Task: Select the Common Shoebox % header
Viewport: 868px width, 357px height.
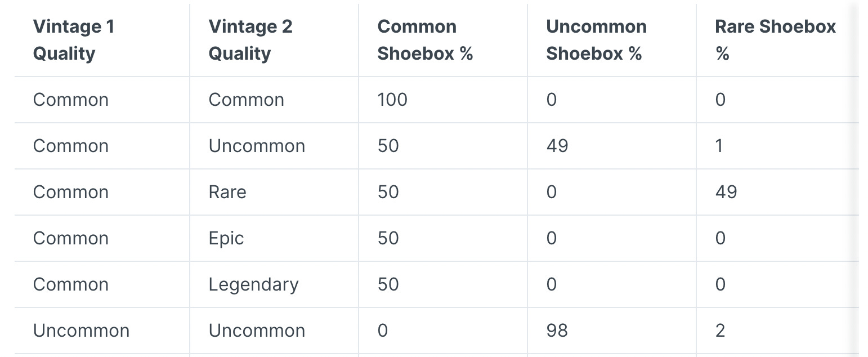Action: click(425, 40)
